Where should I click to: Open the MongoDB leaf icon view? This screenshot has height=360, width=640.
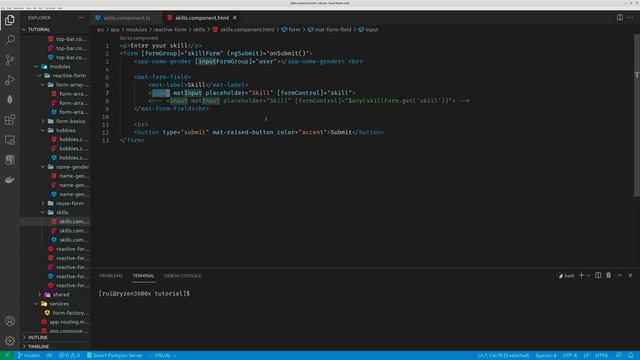(10, 100)
